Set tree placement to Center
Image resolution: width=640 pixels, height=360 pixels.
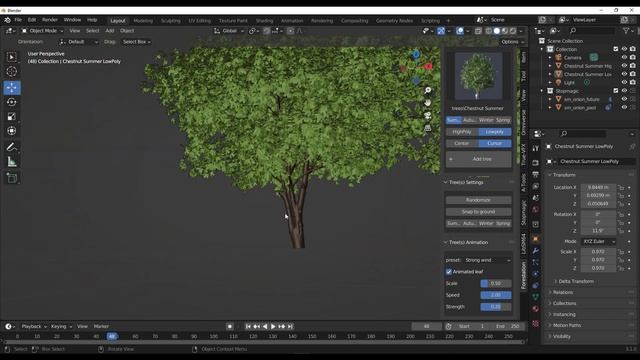click(462, 143)
